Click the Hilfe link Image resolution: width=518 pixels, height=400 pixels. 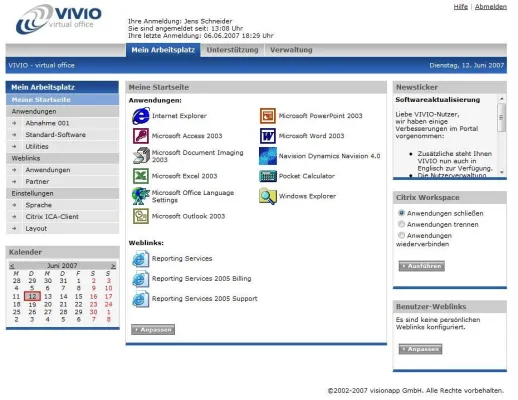click(460, 7)
